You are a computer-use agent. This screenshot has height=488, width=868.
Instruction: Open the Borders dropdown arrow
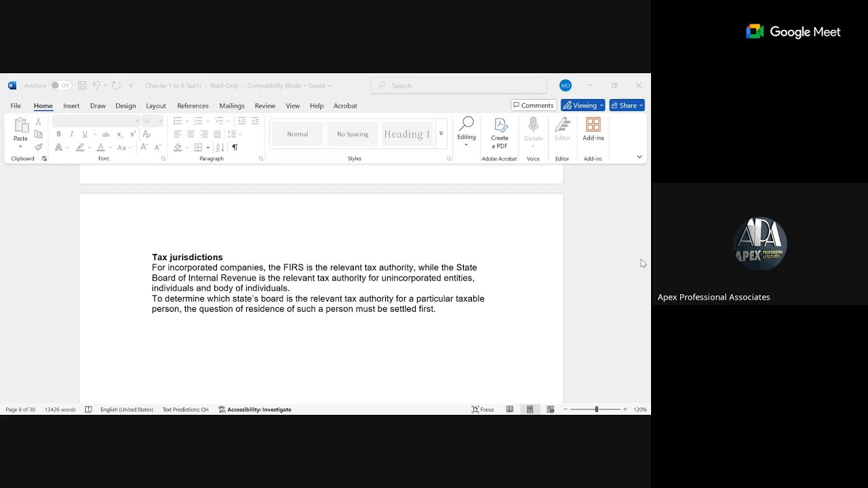[208, 147]
